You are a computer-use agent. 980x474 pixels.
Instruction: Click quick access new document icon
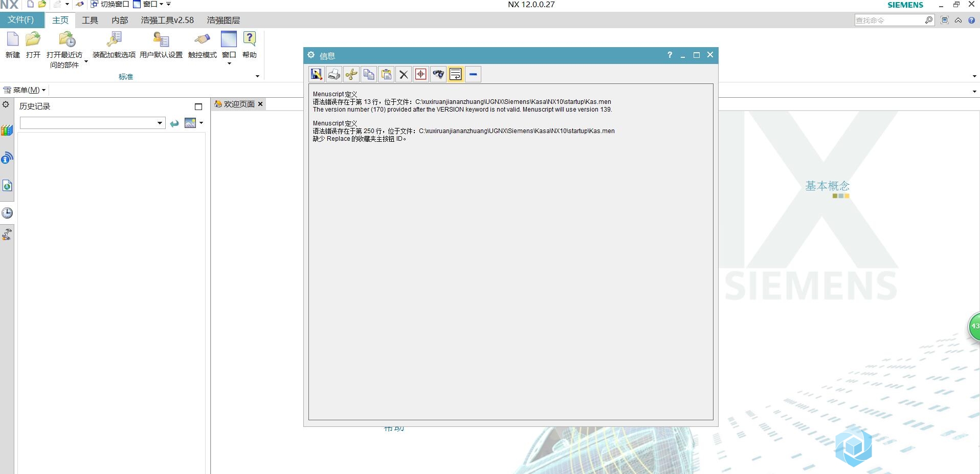pyautogui.click(x=30, y=4)
